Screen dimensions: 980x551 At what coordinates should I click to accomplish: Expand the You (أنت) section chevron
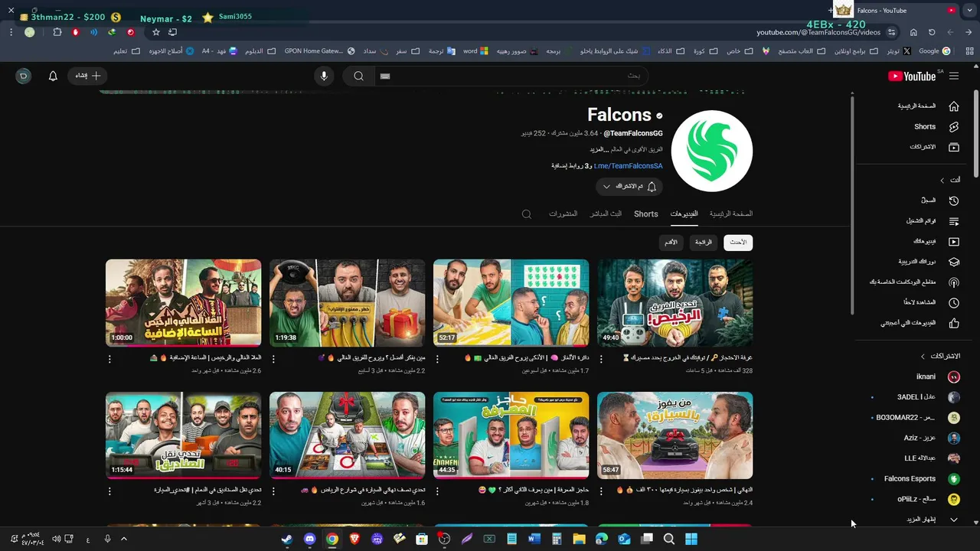click(942, 180)
